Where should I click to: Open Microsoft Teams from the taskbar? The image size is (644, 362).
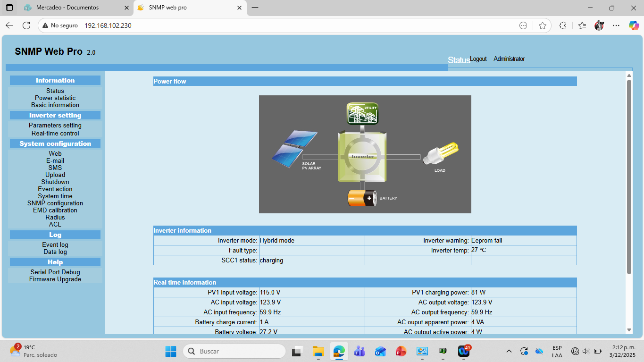(x=360, y=351)
